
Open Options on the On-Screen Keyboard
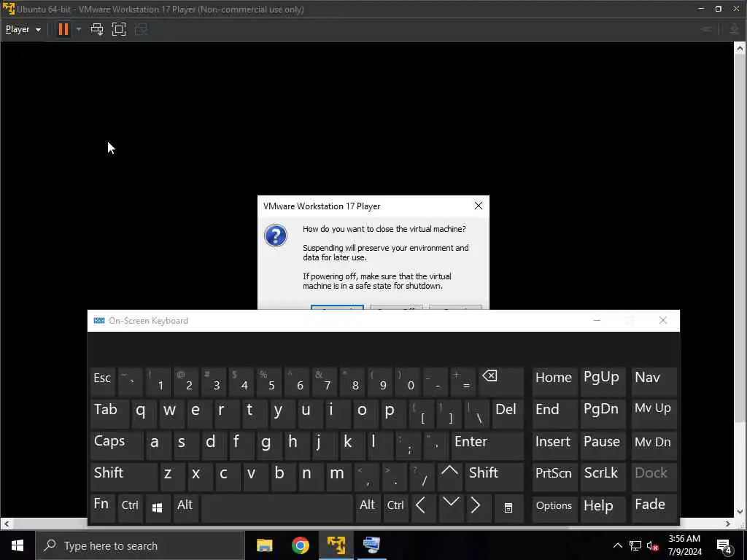pos(554,508)
